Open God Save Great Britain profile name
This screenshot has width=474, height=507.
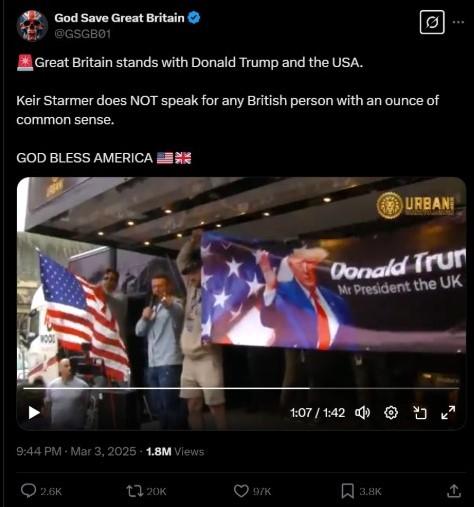coord(119,18)
